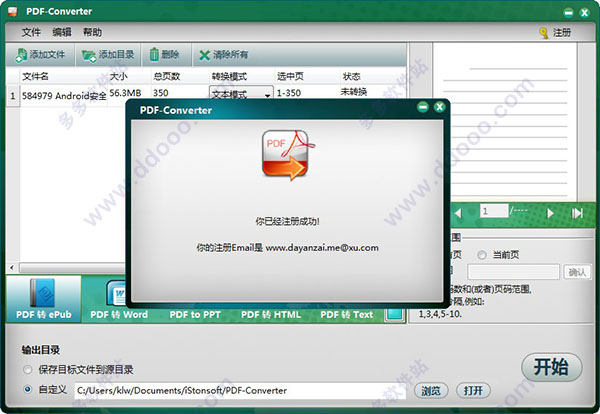The image size is (600, 414).
Task: Click the Register link in menu bar
Action: (562, 33)
